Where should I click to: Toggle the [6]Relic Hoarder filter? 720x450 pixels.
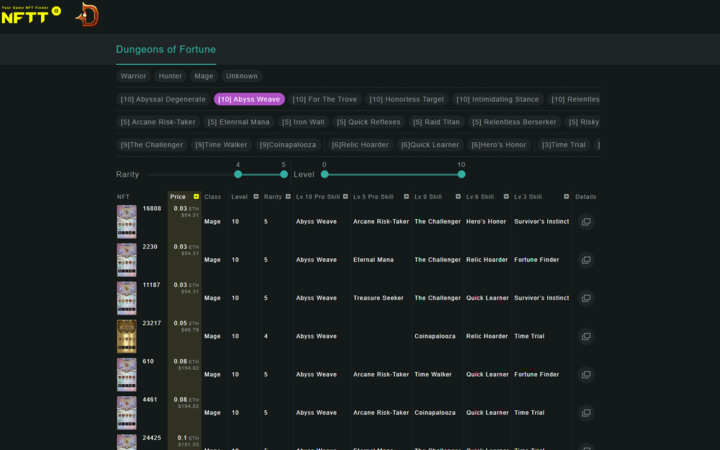tap(360, 145)
